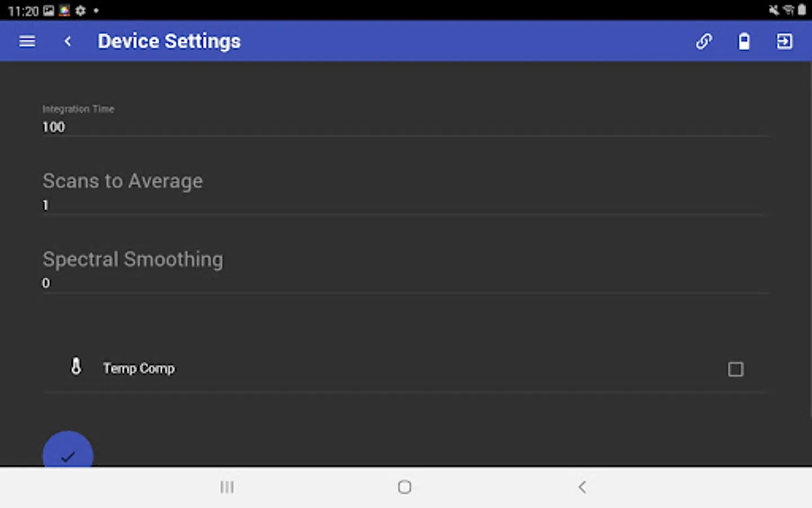Image resolution: width=812 pixels, height=508 pixels.
Task: Tap the Android system back button
Action: [x=582, y=487]
